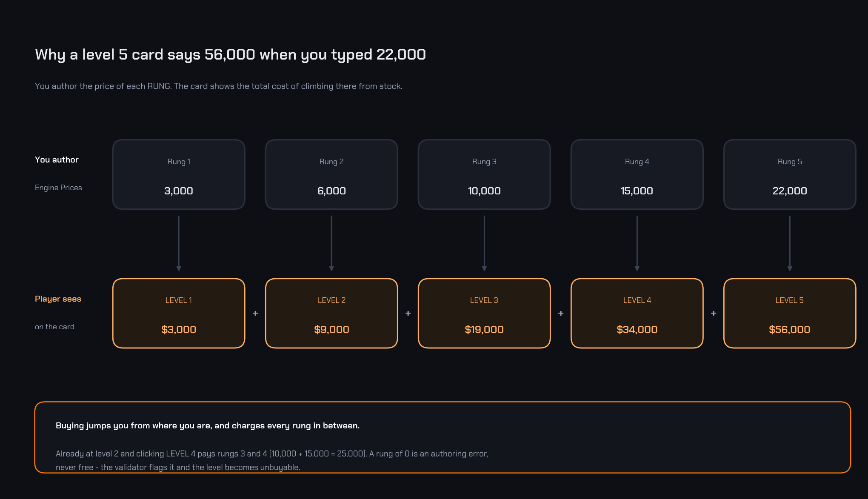Pick the LEVEL 5 card at $56,000
Viewport: 868px width, 499px height.
click(x=790, y=313)
